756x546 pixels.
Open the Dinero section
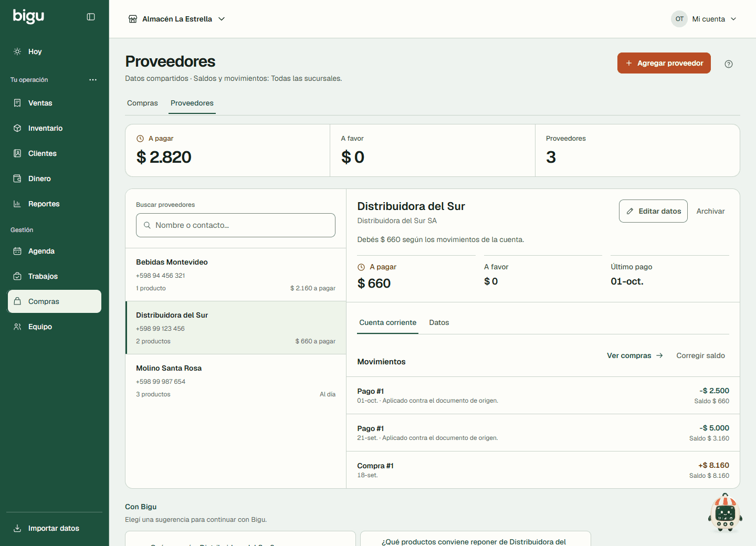tap(55, 178)
